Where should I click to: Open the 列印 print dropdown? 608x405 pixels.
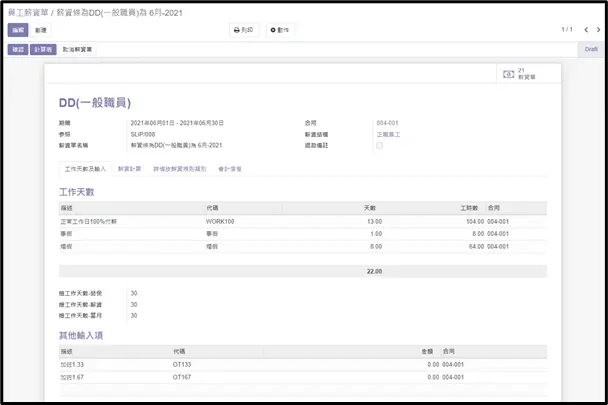click(x=244, y=30)
